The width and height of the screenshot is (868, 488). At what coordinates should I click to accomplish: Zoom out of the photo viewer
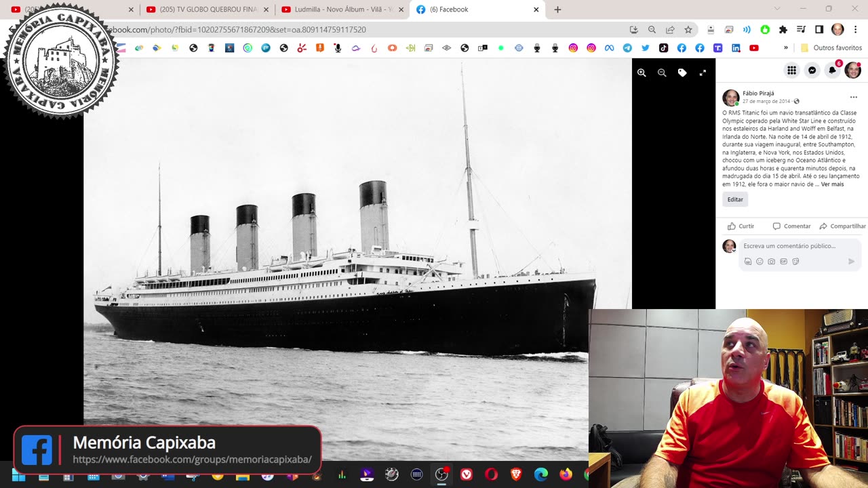(662, 73)
